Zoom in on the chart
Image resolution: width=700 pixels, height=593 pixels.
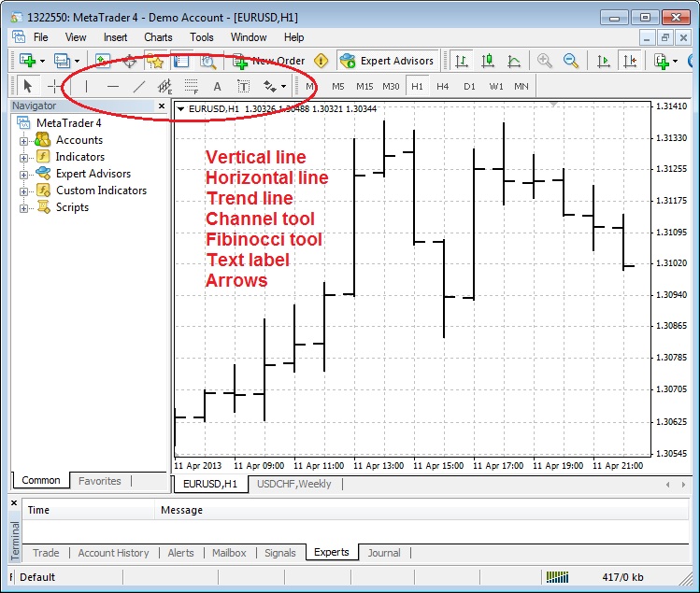tap(544, 61)
